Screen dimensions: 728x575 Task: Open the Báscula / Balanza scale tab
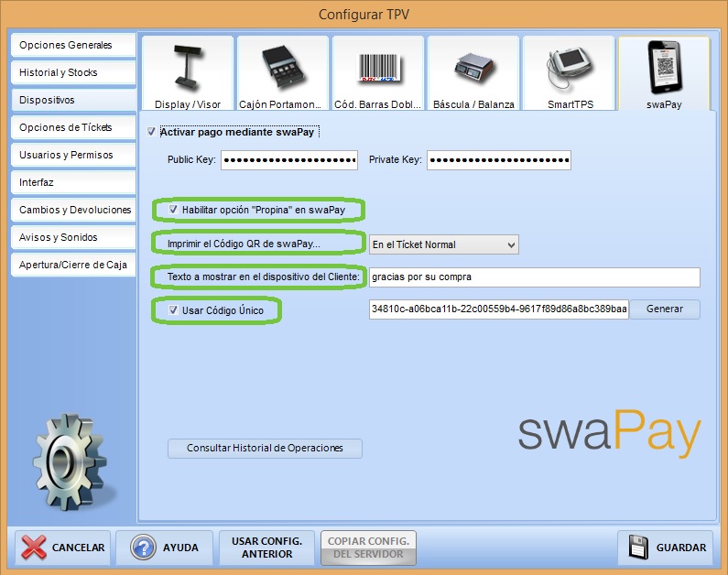pos(473,73)
